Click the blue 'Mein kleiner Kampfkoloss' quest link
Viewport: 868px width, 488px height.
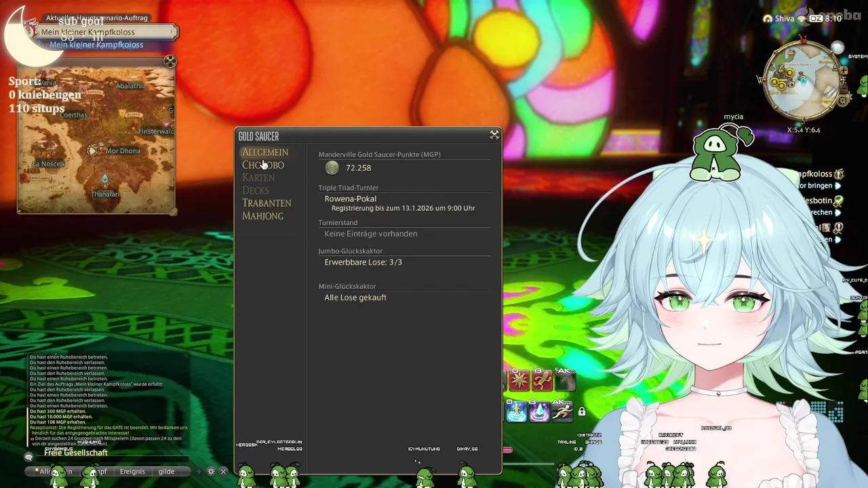(x=96, y=45)
